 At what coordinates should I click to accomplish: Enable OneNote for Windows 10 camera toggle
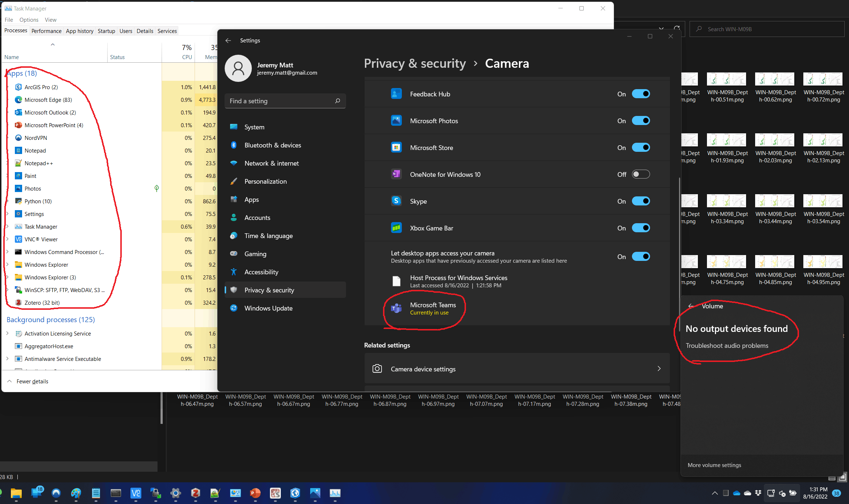(641, 174)
